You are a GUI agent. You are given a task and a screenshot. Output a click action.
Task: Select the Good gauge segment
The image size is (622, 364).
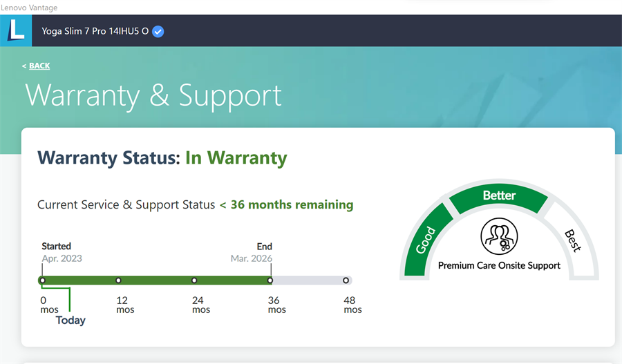click(x=426, y=240)
